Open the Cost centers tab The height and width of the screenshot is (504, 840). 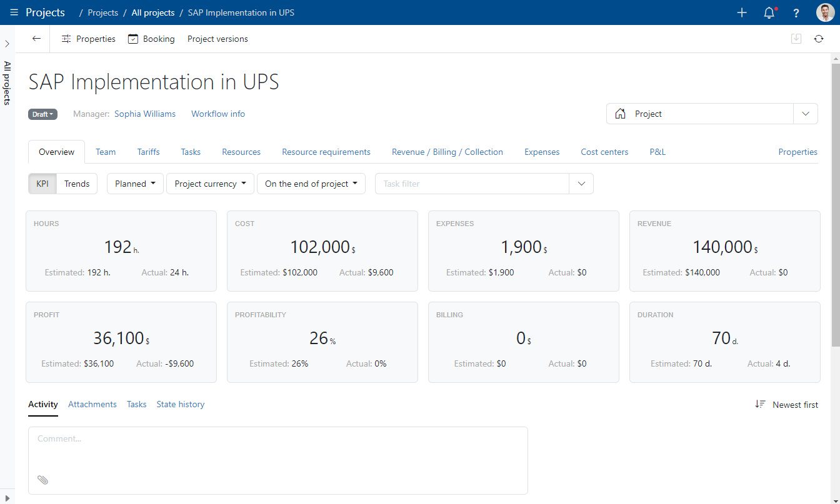604,152
